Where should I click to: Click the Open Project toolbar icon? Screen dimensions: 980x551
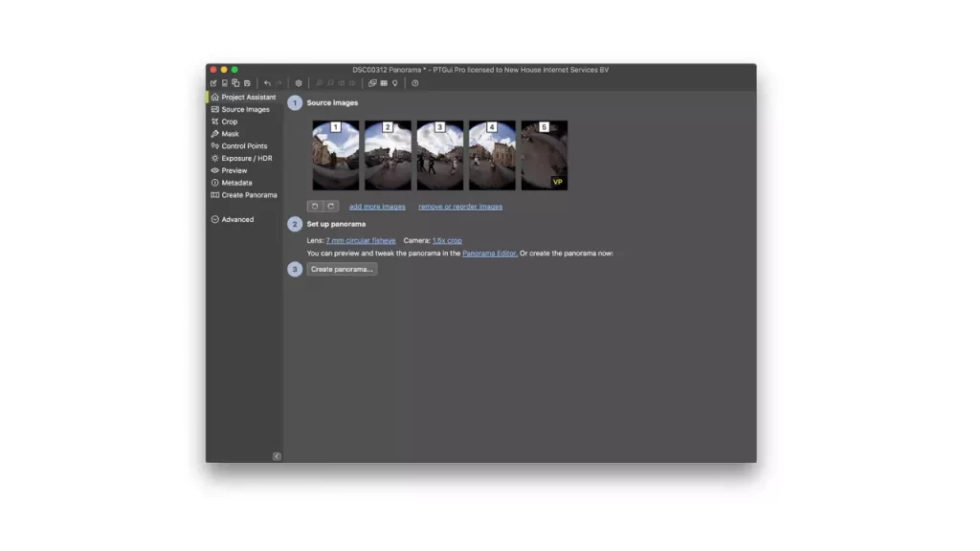tap(224, 83)
